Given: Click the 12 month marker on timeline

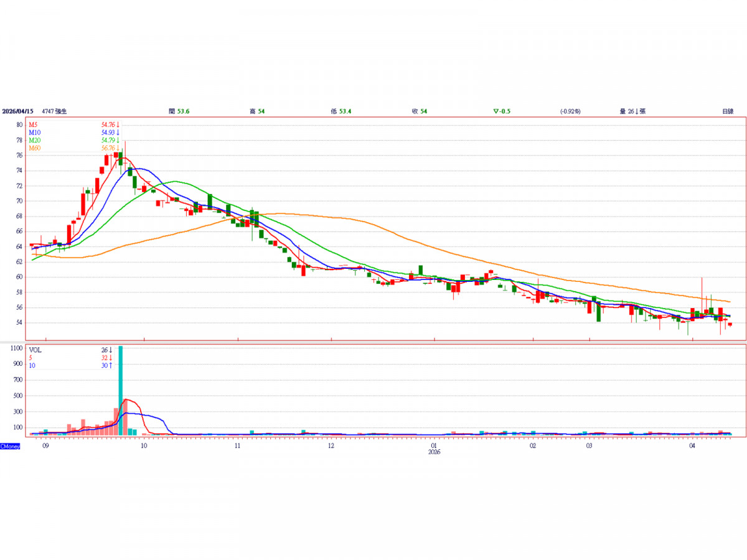Looking at the screenshot, I should coord(331,446).
